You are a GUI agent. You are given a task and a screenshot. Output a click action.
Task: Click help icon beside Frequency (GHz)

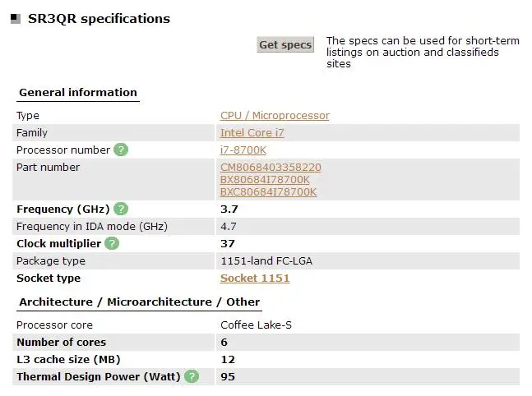(121, 209)
